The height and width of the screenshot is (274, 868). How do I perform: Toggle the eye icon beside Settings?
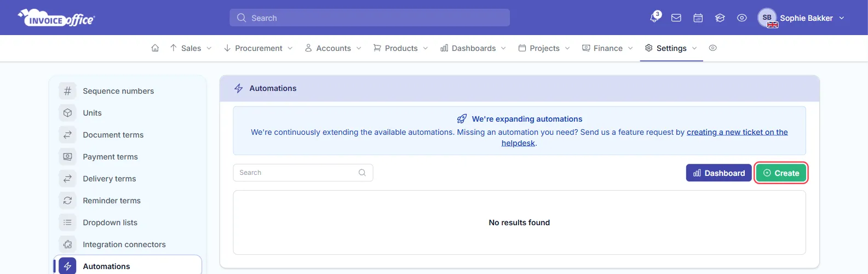713,48
